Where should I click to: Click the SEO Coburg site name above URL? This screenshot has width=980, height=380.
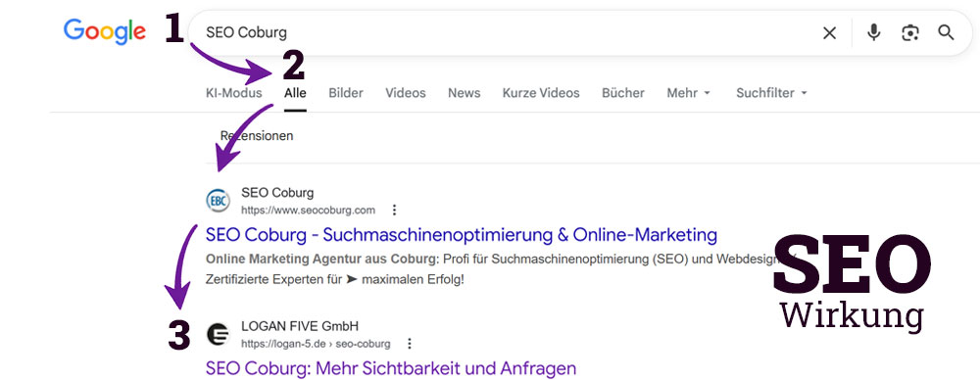(x=277, y=193)
